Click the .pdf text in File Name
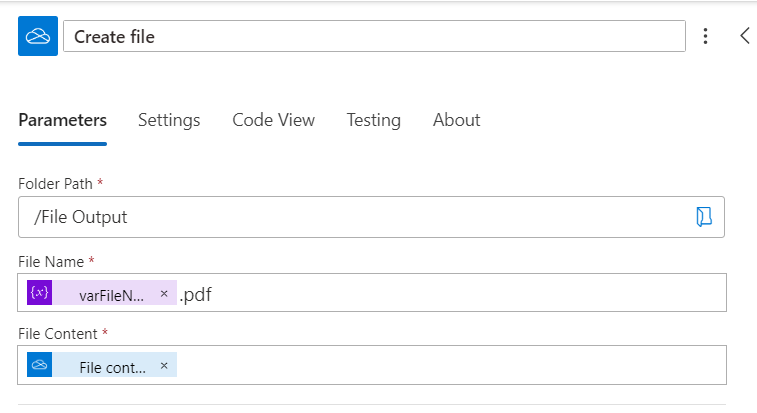 click(196, 294)
